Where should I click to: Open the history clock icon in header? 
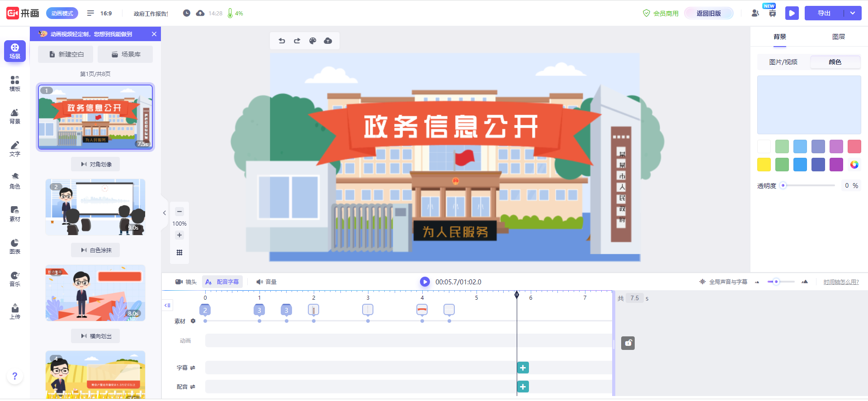[186, 13]
